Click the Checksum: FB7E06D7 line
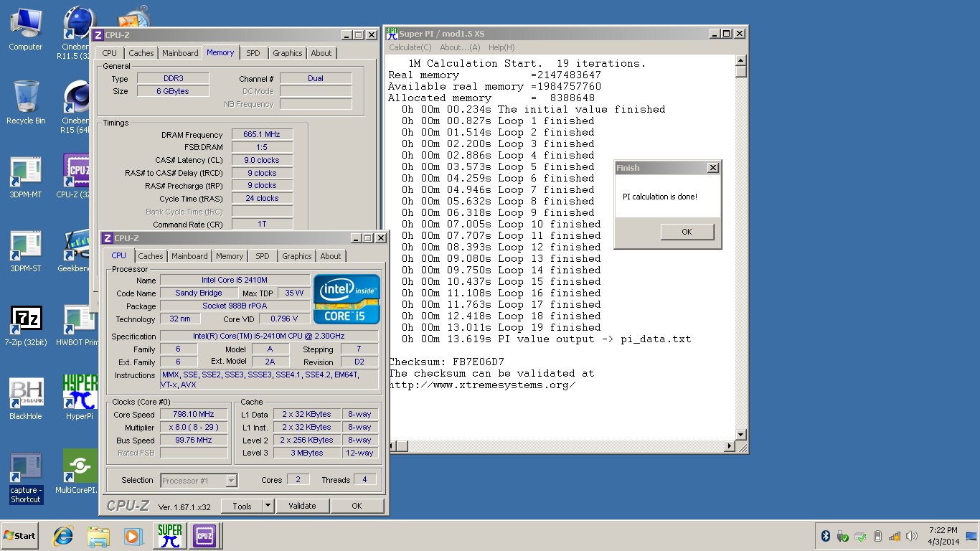Screen dimensions: 980x551 (446, 362)
